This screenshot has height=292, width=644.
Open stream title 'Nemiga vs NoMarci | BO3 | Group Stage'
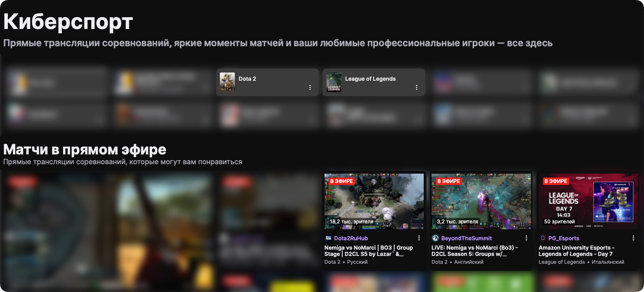[368, 251]
